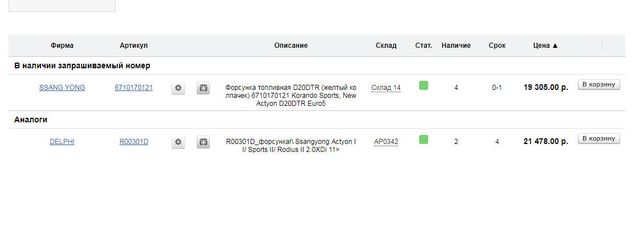644x243 pixels.
Task: Add DELPHI R00301D to cart
Action: (x=599, y=139)
